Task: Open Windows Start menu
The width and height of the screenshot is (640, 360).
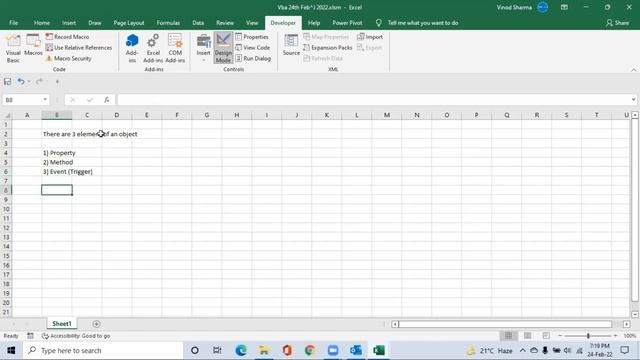Action: 11,351
